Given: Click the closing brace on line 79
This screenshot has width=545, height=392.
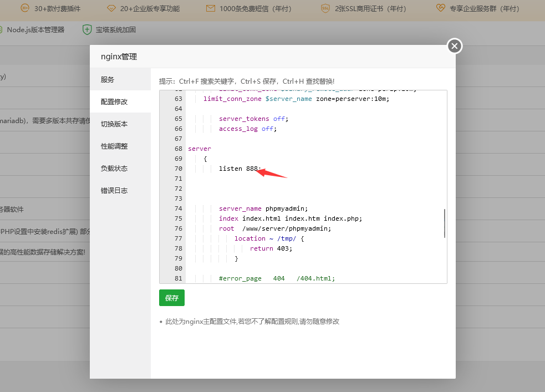Looking at the screenshot, I should pos(236,258).
